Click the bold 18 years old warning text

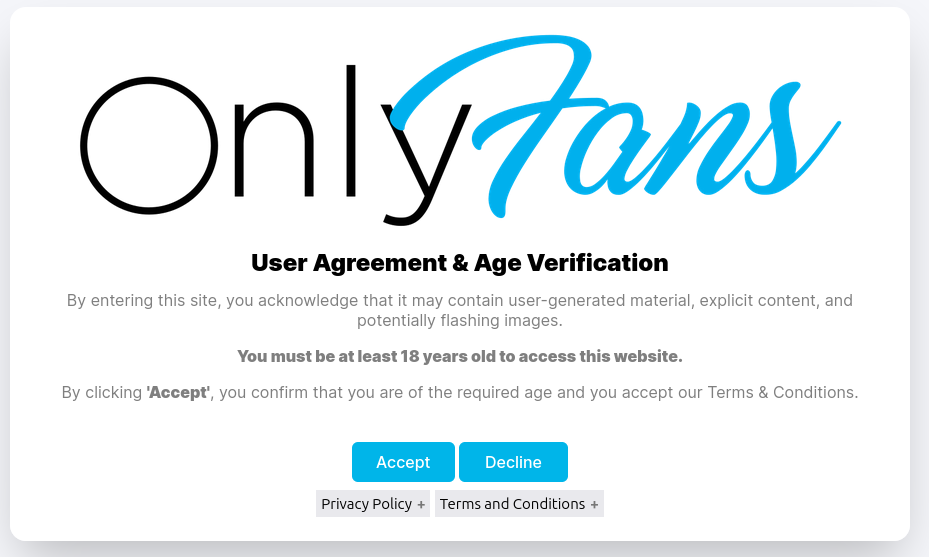click(460, 356)
